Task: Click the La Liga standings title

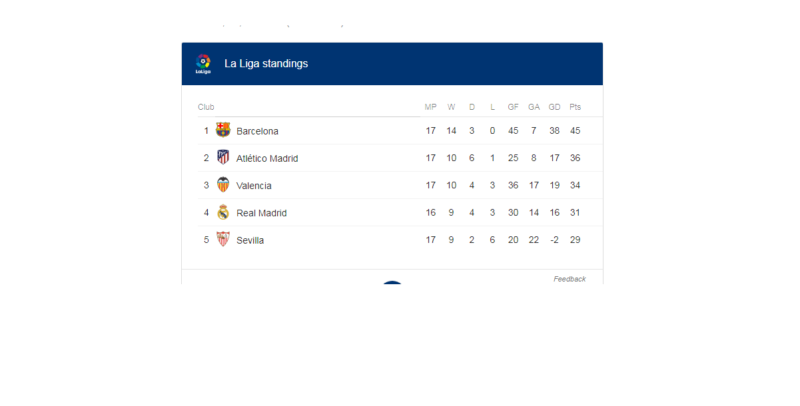Action: 266,64
